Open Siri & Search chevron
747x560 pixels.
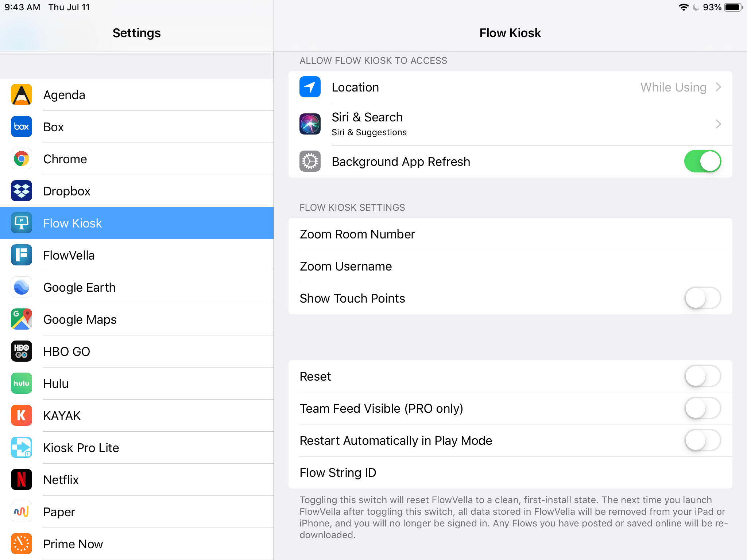(x=719, y=124)
